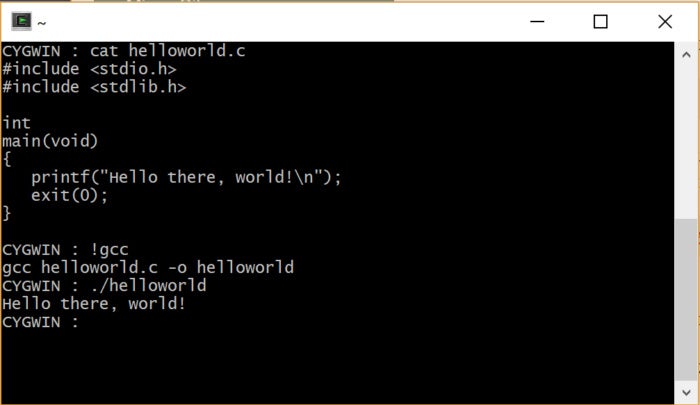
Task: Click the '#include <stdio.h>' line
Action: pyautogui.click(x=89, y=69)
